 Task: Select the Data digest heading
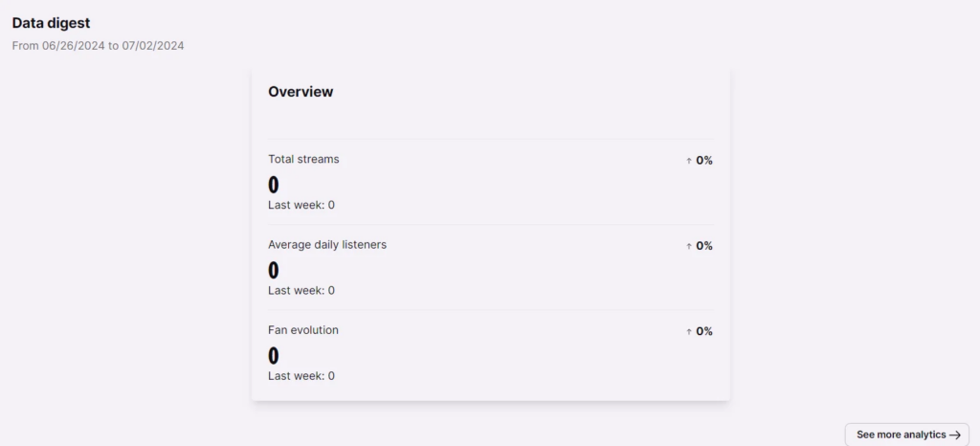[x=52, y=23]
